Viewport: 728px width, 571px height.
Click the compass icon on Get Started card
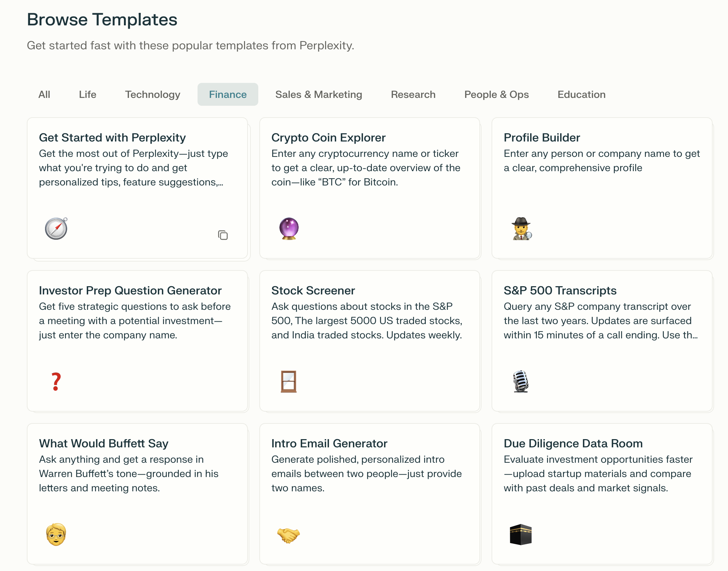(56, 228)
